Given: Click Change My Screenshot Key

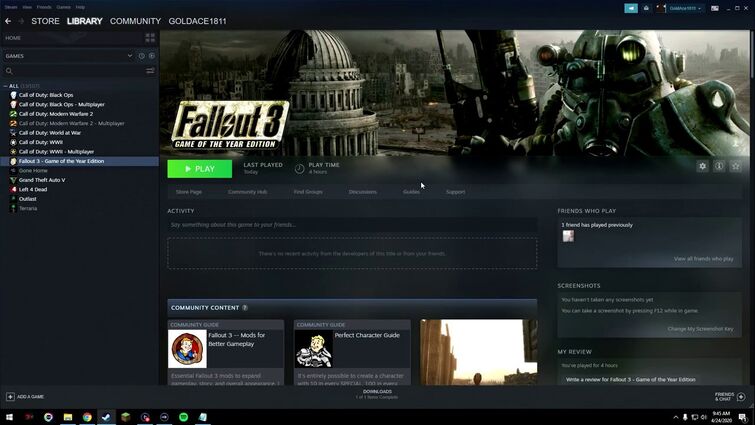Looking at the screenshot, I should [701, 329].
